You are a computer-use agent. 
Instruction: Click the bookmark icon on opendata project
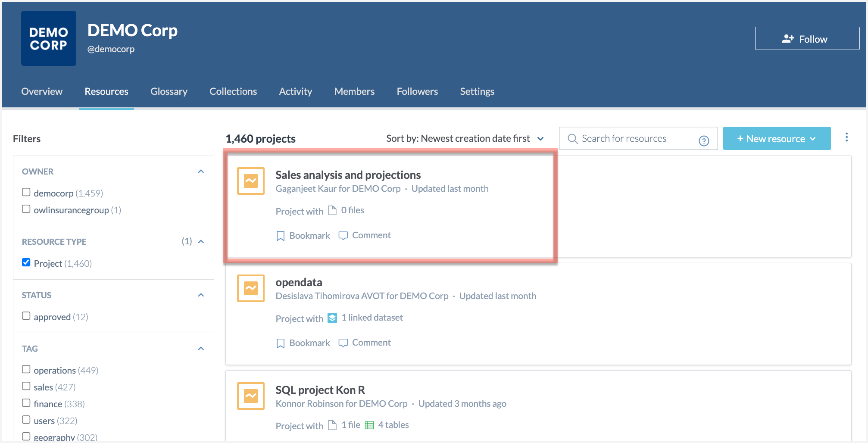(x=281, y=343)
